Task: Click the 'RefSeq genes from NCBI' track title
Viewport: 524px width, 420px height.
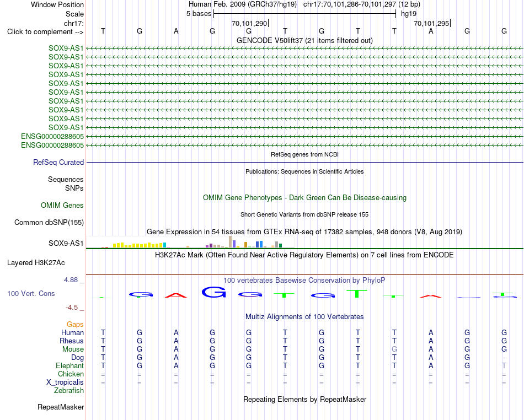Action: click(304, 154)
